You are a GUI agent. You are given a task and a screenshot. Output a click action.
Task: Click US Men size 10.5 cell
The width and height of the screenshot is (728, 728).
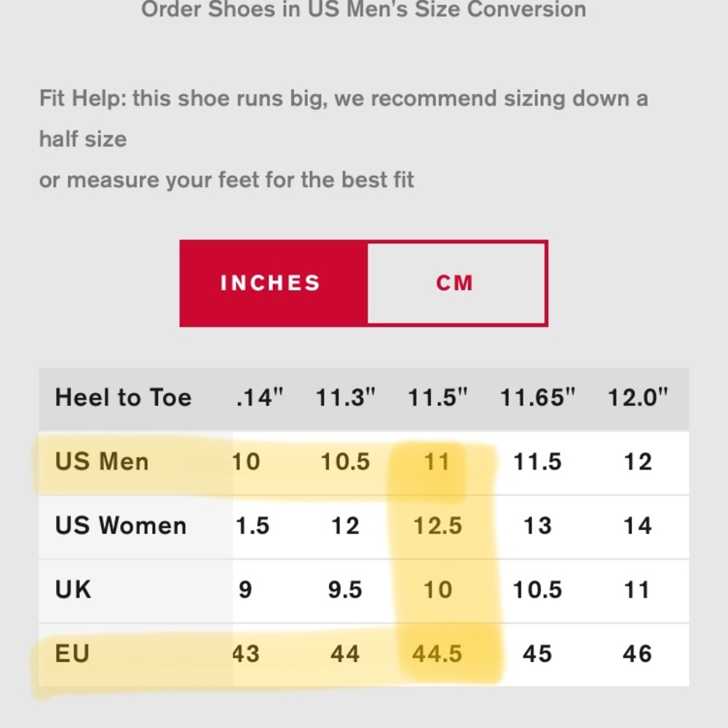click(x=345, y=462)
